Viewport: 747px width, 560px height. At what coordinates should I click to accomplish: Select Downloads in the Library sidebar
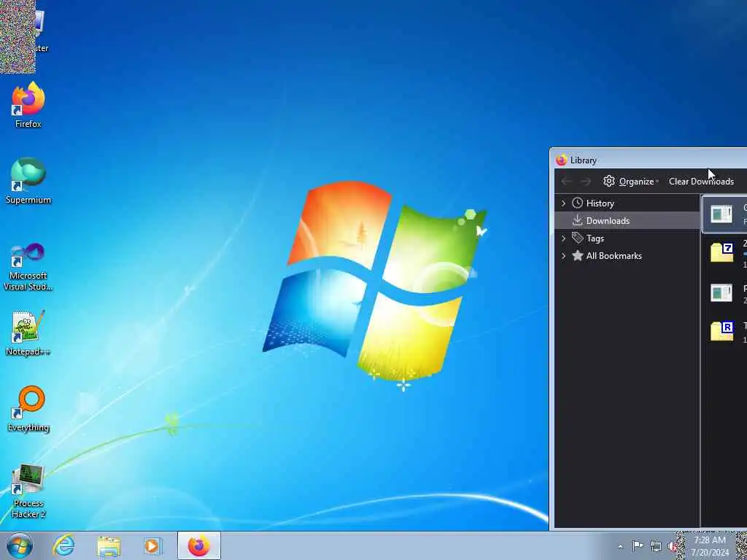pyautogui.click(x=627, y=221)
